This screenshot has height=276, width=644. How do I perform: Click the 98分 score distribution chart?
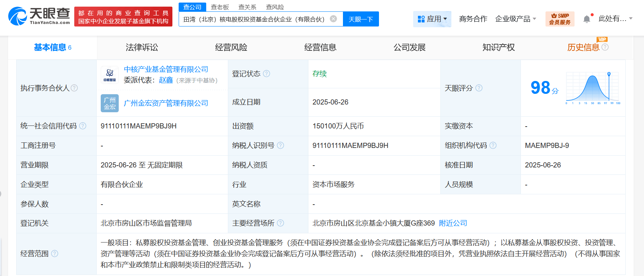click(593, 88)
